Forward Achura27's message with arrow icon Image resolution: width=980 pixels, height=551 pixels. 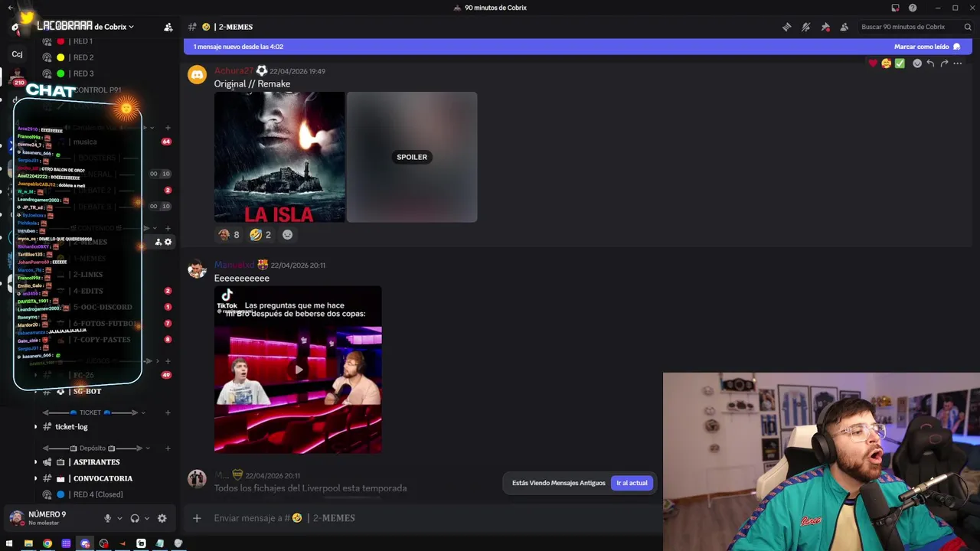click(944, 64)
